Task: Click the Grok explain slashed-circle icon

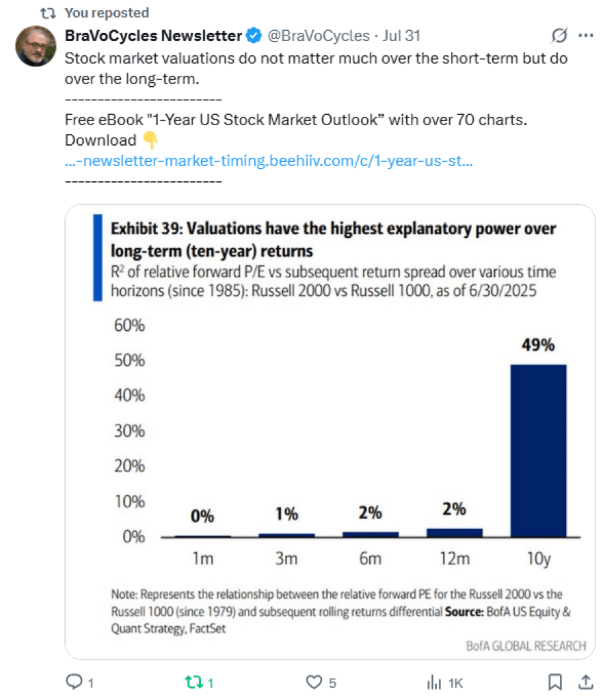Action: click(559, 36)
